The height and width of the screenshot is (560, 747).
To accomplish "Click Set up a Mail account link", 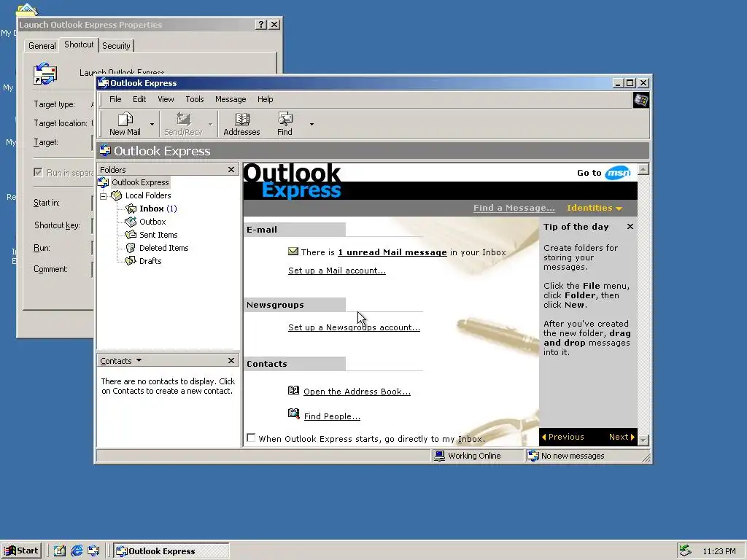I will pyautogui.click(x=337, y=271).
